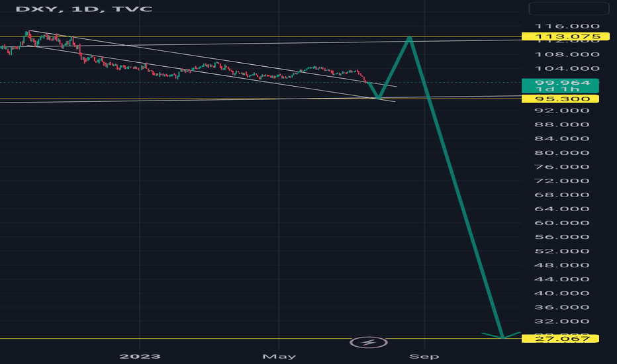Click the 68.000 price axis value
Screen dimensions: 617x364
(x=562, y=195)
